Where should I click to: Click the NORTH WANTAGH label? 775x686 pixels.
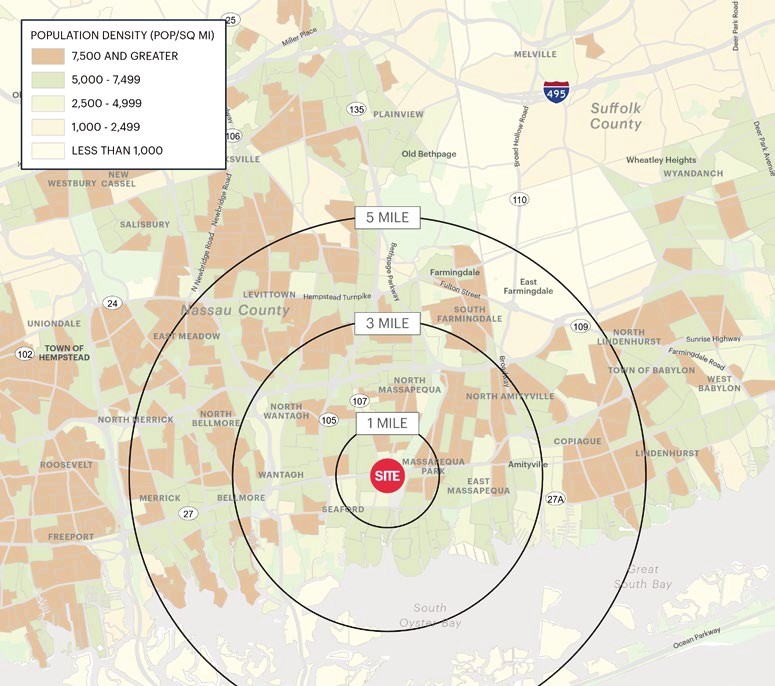[x=286, y=411]
